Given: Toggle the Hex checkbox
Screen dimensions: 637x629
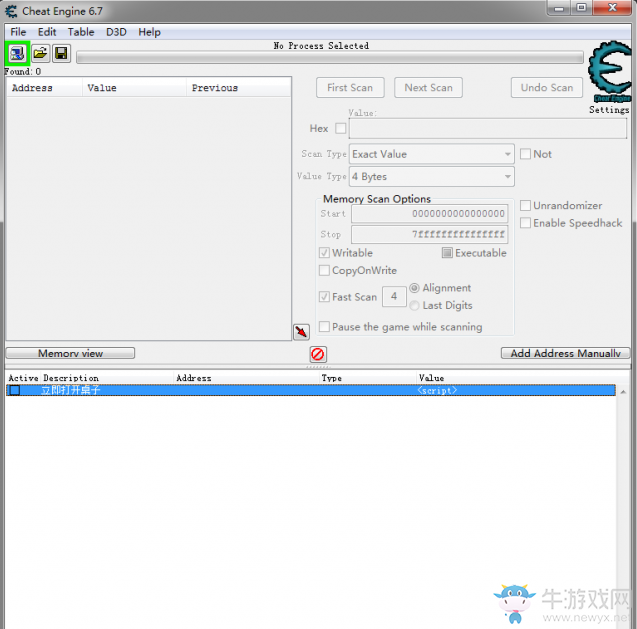Looking at the screenshot, I should 340,128.
